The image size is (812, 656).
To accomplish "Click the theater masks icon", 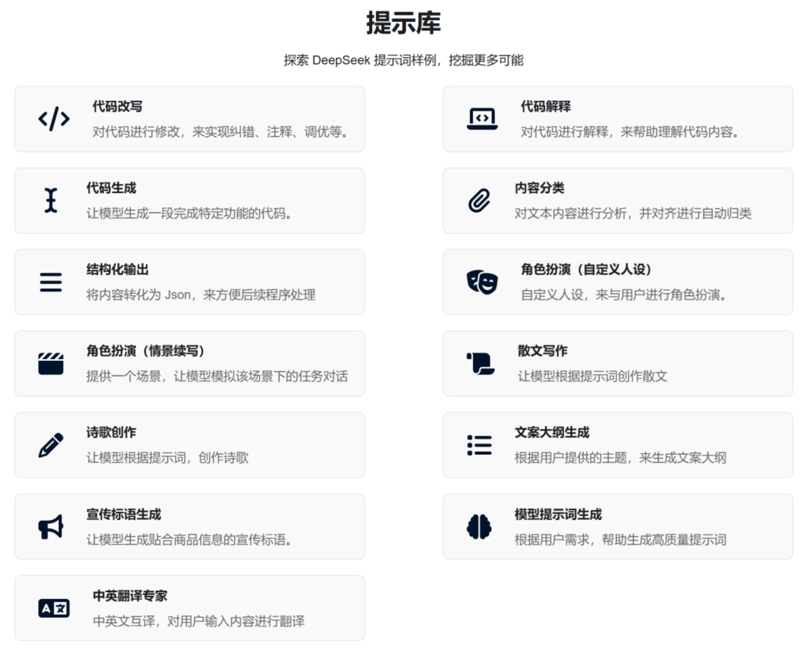I will click(x=482, y=282).
